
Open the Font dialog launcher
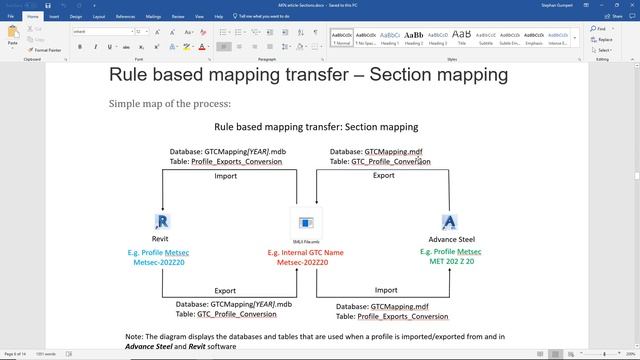pyautogui.click(x=209, y=60)
